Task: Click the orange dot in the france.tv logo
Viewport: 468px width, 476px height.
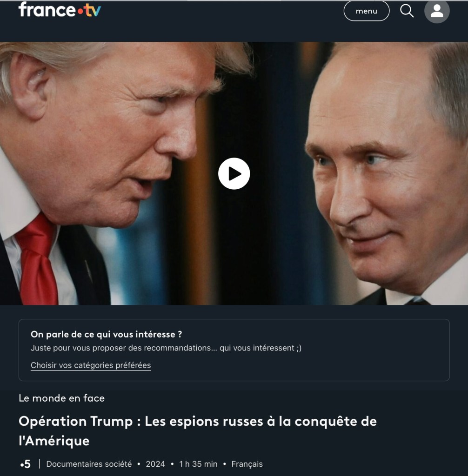Action: [80, 12]
